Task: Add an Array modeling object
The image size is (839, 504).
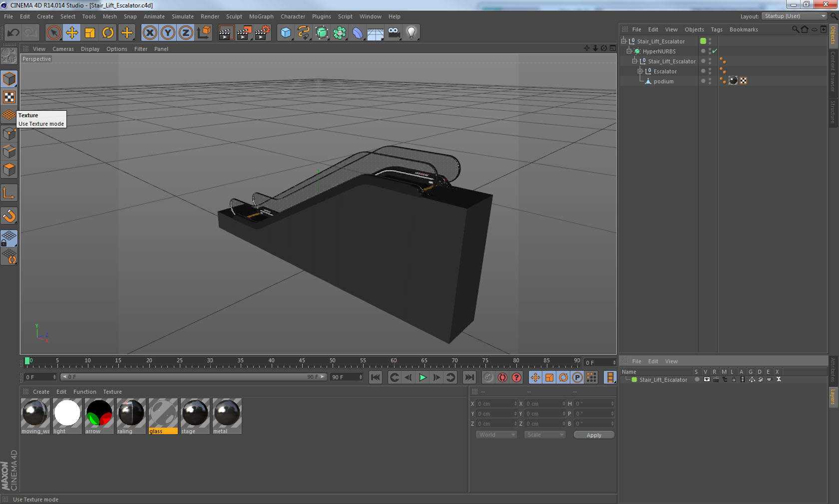Action: coord(340,33)
